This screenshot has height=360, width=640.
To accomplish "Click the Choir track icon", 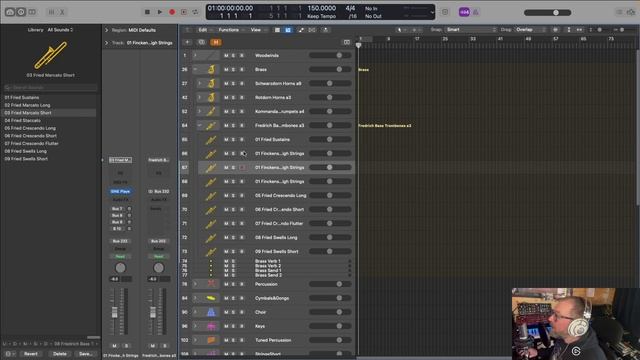I will pos(211,312).
